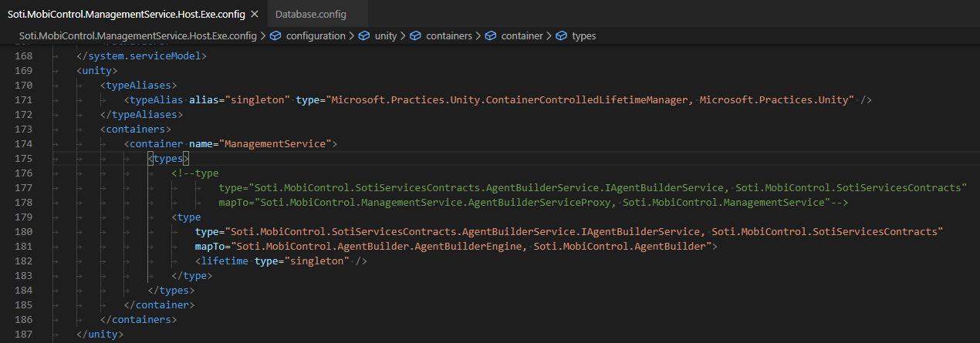Click the commented-out "<!--type" line
Image resolution: width=980 pixels, height=343 pixels.
tap(196, 173)
